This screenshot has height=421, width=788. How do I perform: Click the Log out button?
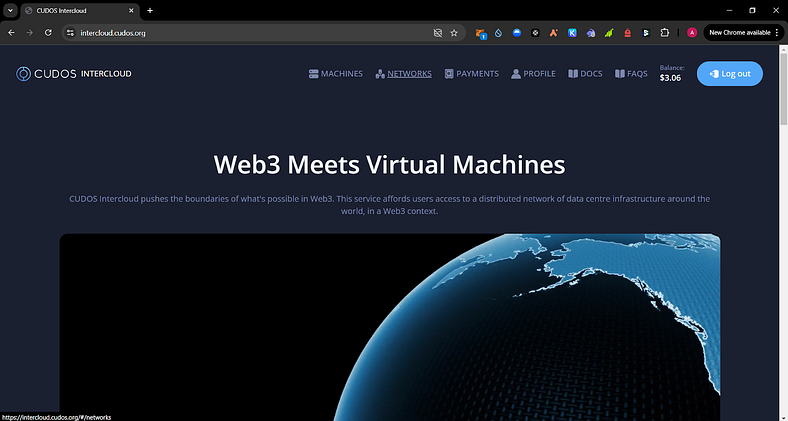pos(730,74)
